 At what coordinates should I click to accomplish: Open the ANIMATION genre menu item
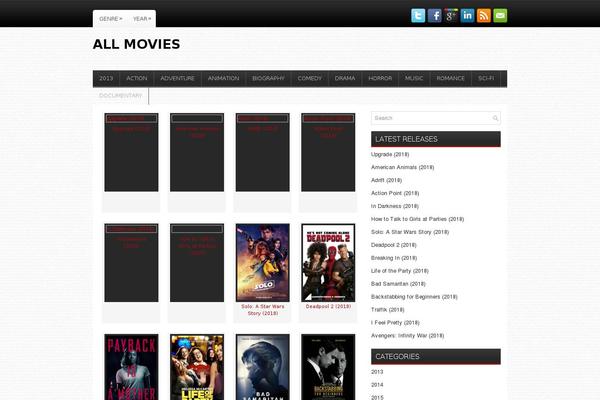pyautogui.click(x=223, y=78)
